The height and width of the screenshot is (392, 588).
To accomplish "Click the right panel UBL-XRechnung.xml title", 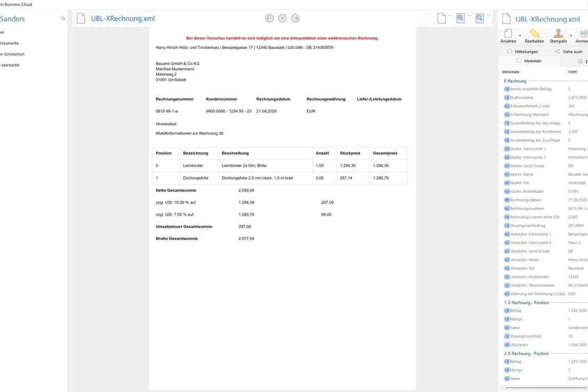I will coord(547,19).
